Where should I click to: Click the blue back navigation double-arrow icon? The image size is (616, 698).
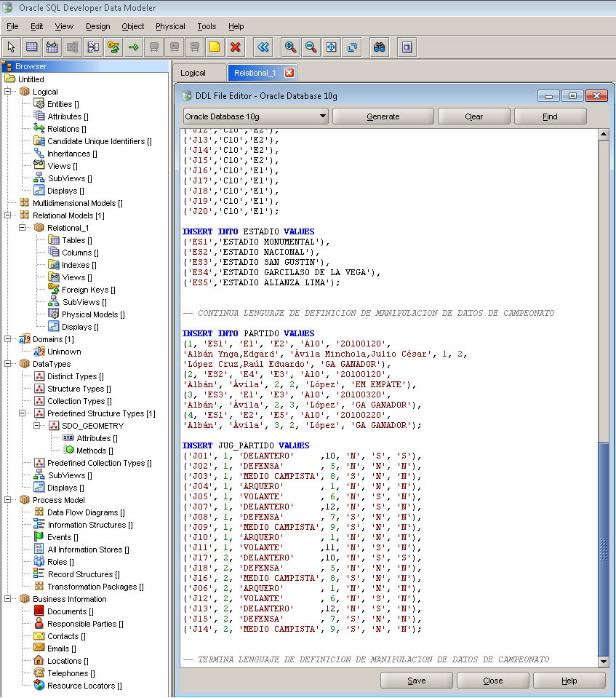click(x=263, y=47)
